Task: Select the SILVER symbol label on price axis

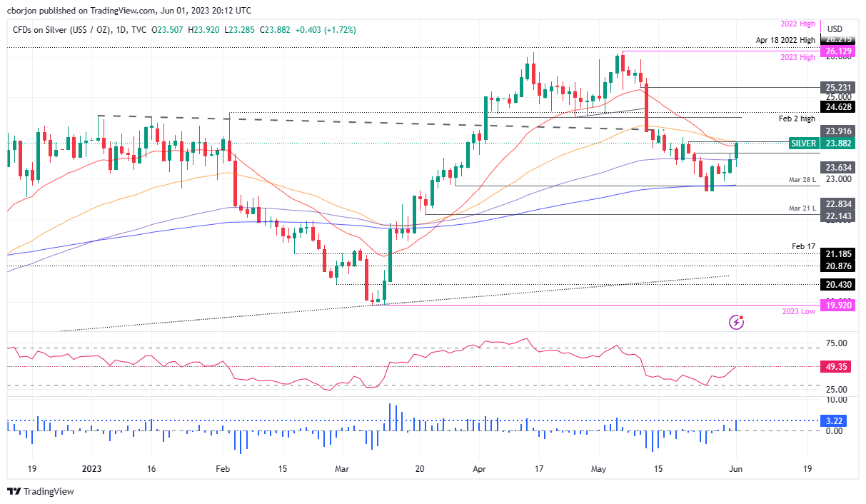Action: tap(803, 143)
